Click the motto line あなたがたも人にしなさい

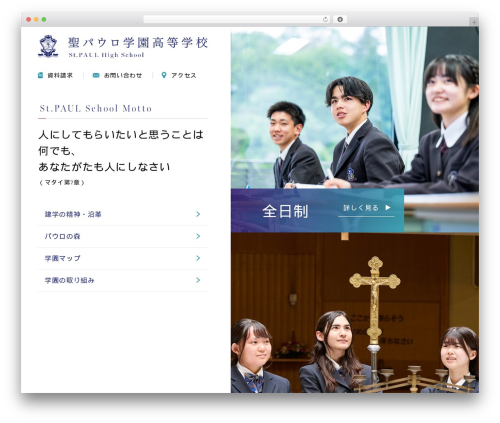[104, 167]
